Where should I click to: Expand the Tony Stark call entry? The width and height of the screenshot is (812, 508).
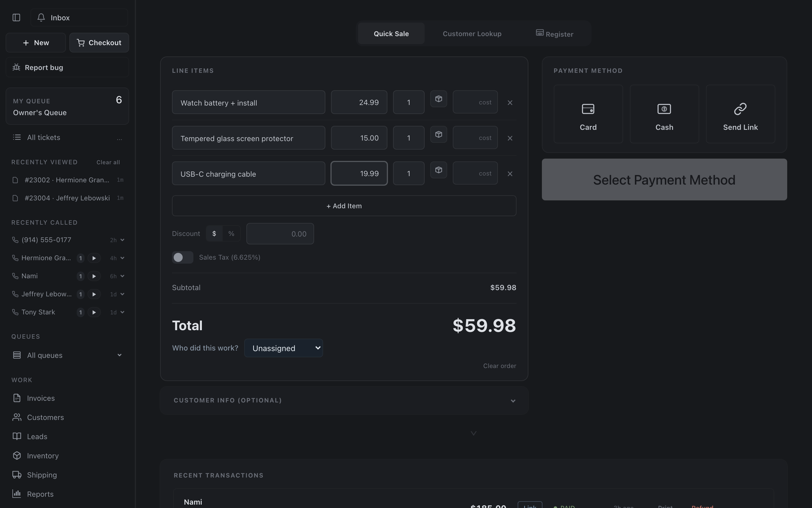point(122,312)
